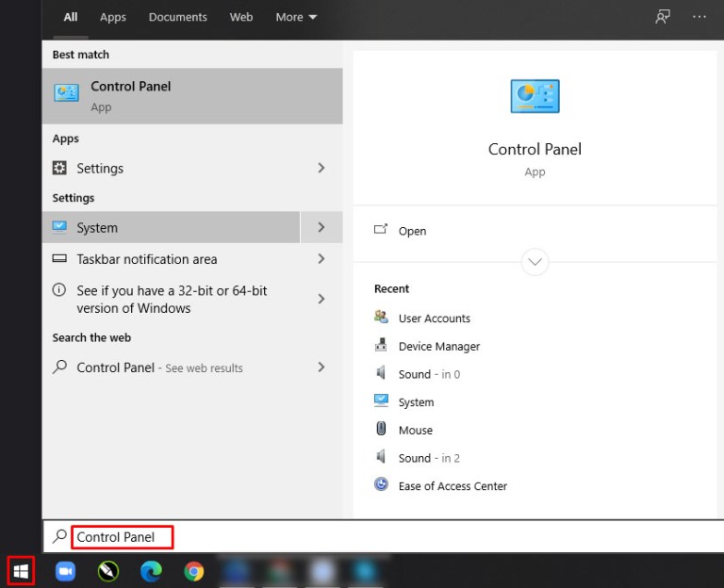The height and width of the screenshot is (588, 724).
Task: Open the Windows Start button
Action: tap(21, 571)
